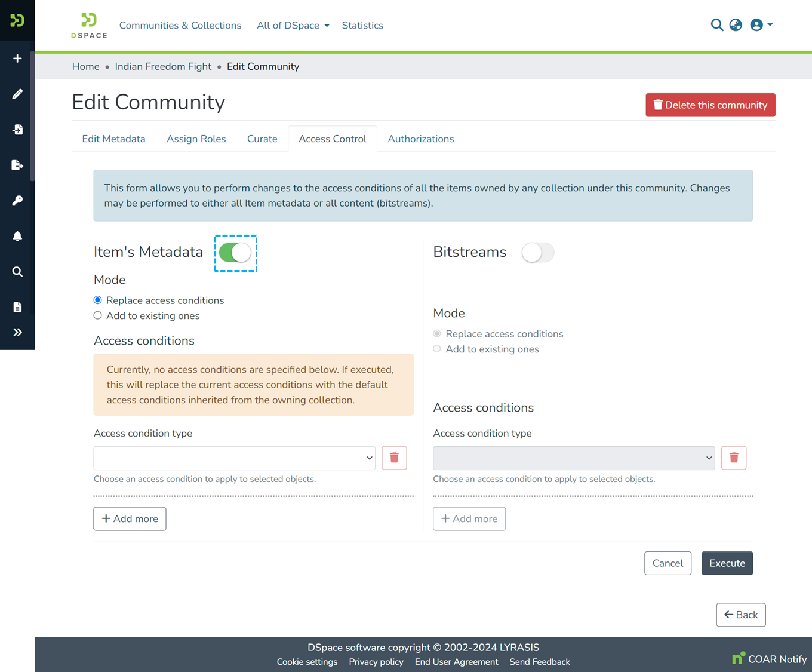
Task: Switch to the Assign Roles tab
Action: click(196, 139)
